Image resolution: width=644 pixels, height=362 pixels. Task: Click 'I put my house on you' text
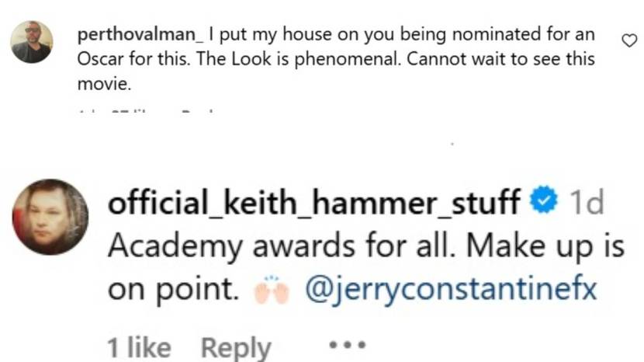tap(273, 36)
